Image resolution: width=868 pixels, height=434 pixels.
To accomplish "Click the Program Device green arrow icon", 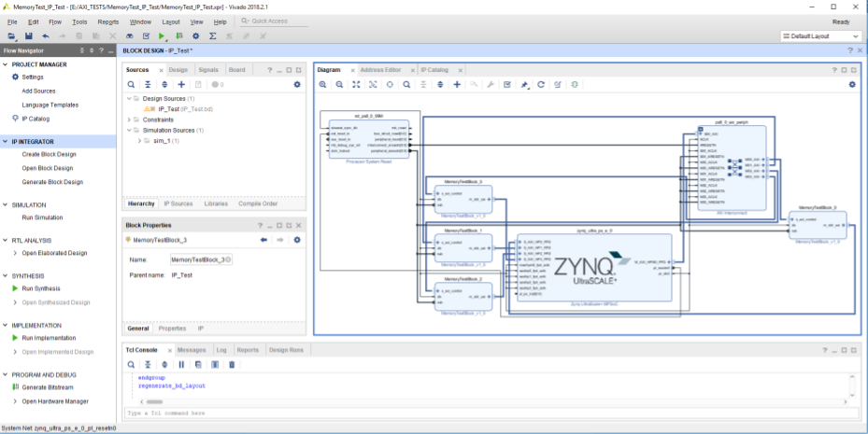I will coord(178,36).
